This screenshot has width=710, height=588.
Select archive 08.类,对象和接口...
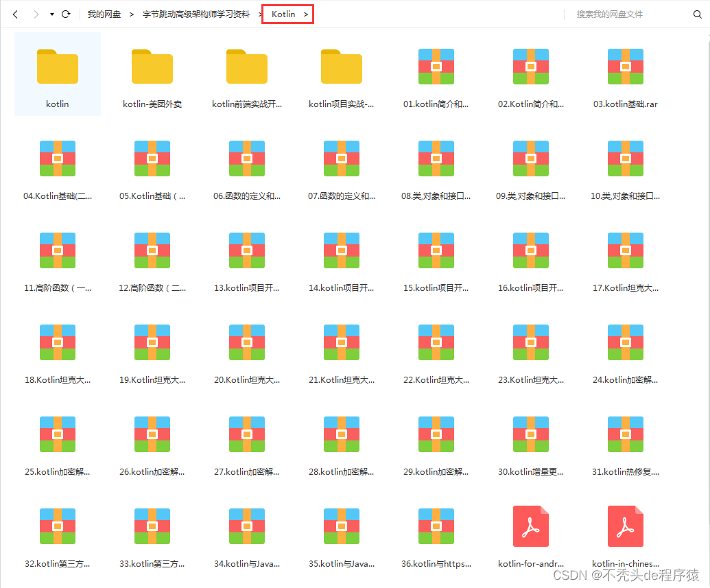coord(436,158)
